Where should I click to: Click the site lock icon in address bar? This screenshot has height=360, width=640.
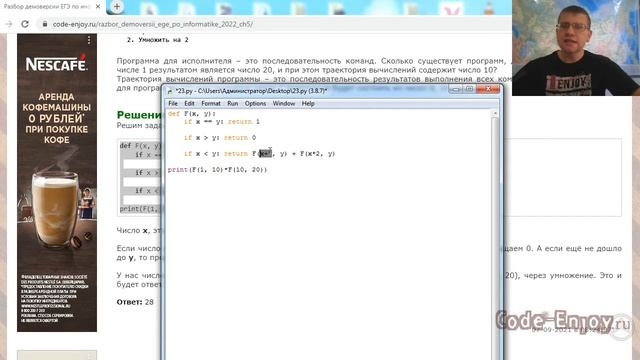45,24
